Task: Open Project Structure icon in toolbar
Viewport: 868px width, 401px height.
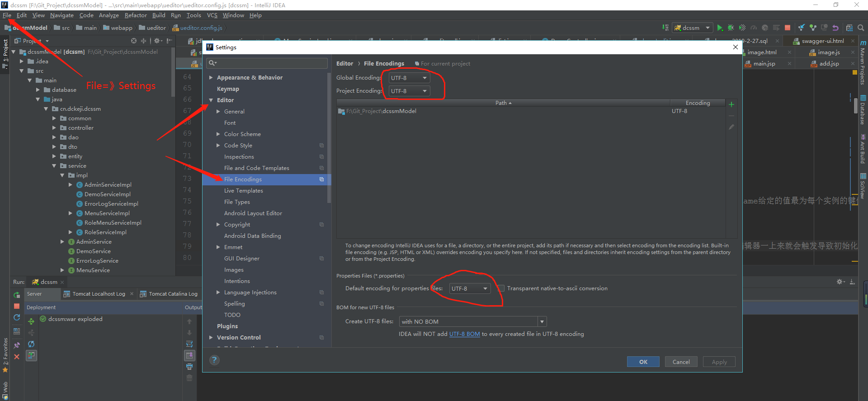Action: (x=849, y=28)
